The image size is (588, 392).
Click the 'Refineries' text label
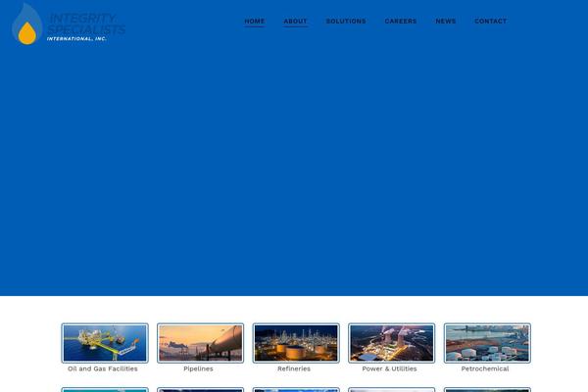[x=294, y=368]
